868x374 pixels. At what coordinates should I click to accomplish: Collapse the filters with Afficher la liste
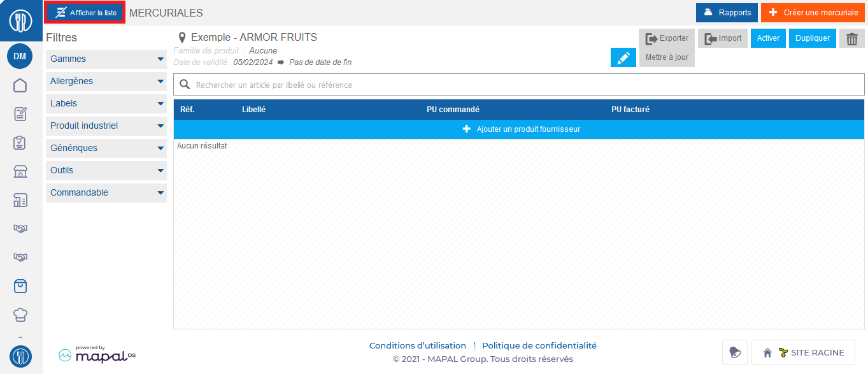point(84,11)
